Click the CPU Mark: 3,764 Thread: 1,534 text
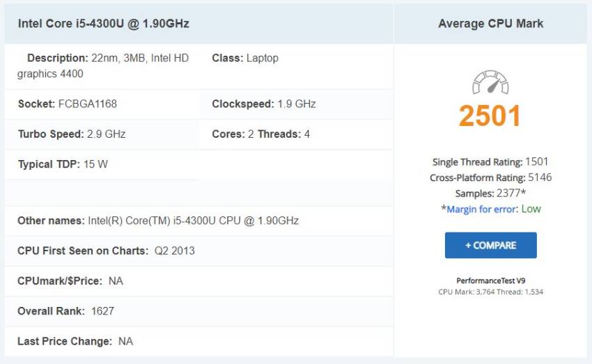The width and height of the screenshot is (592, 364). click(x=490, y=292)
